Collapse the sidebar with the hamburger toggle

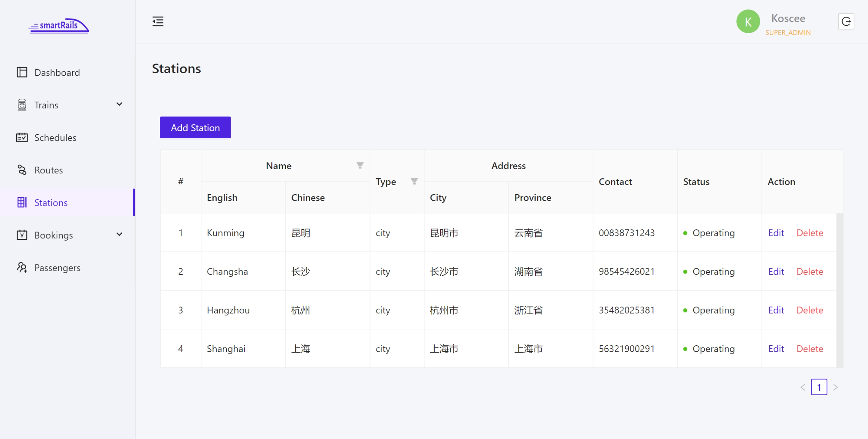[x=158, y=22]
